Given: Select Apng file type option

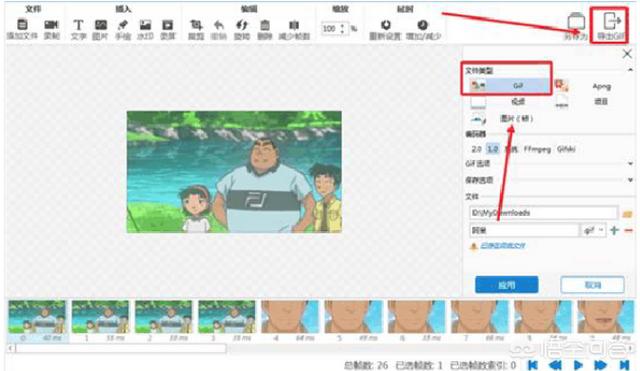Looking at the screenshot, I should coord(593,86).
